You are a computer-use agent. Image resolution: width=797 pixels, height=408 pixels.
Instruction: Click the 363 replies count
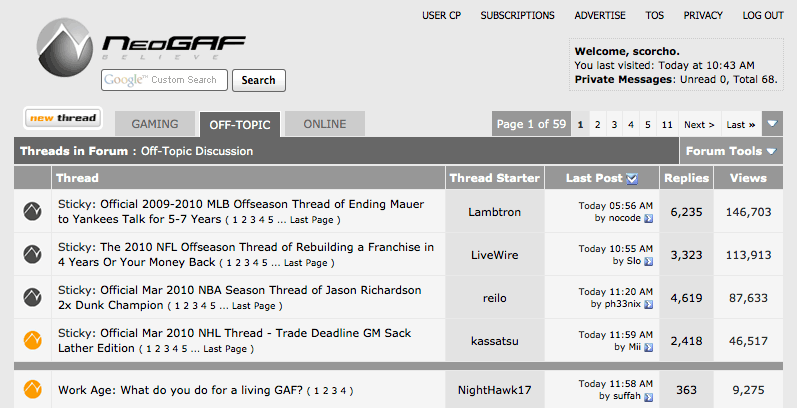pyautogui.click(x=686, y=390)
